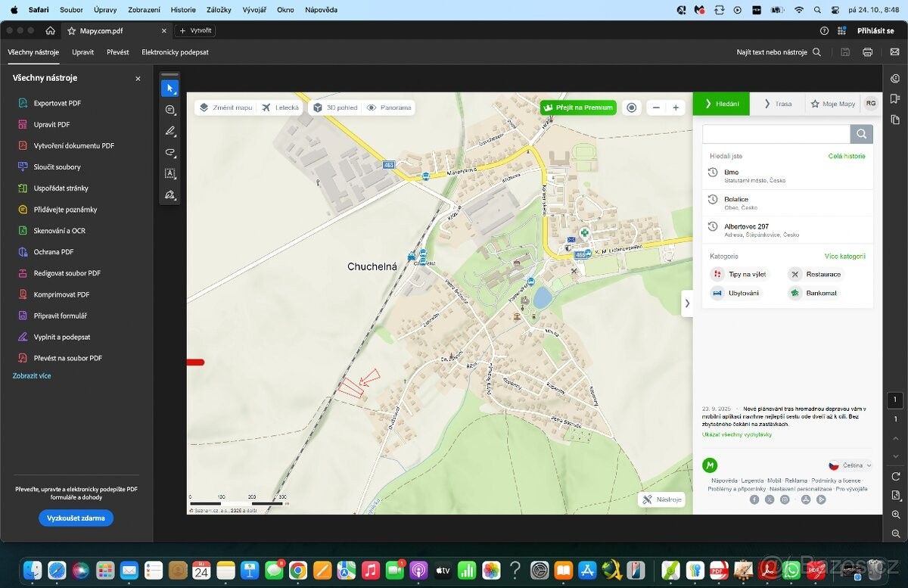Click the Acrobat home icon

pyautogui.click(x=50, y=31)
